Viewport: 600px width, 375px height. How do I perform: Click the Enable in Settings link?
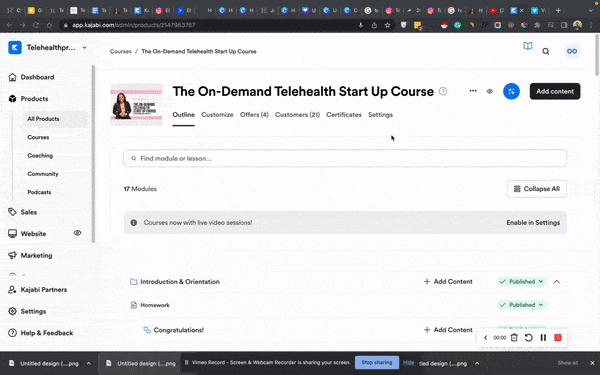tap(533, 223)
